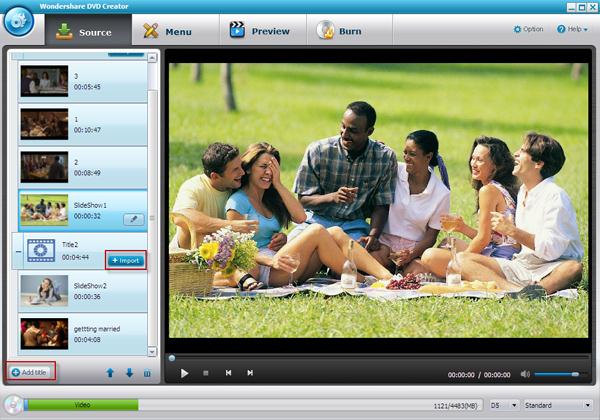This screenshot has width=600, height=420.
Task: Stop the preview playback
Action: [205, 373]
